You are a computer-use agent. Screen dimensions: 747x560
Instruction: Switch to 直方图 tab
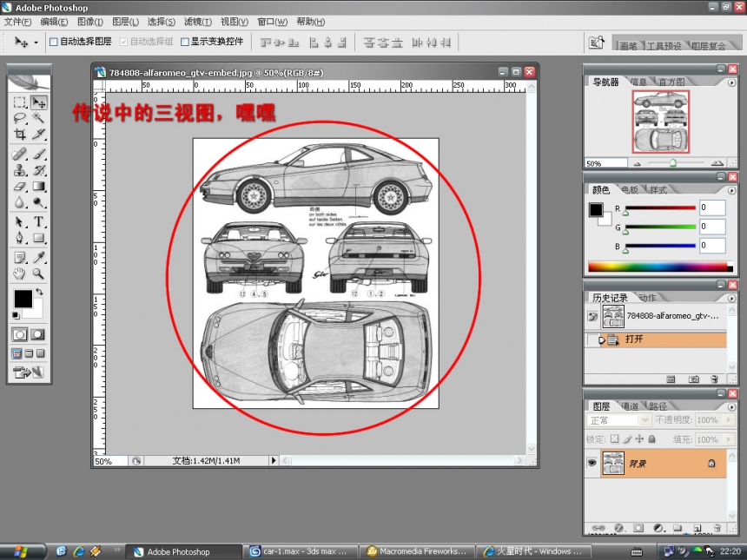point(671,82)
